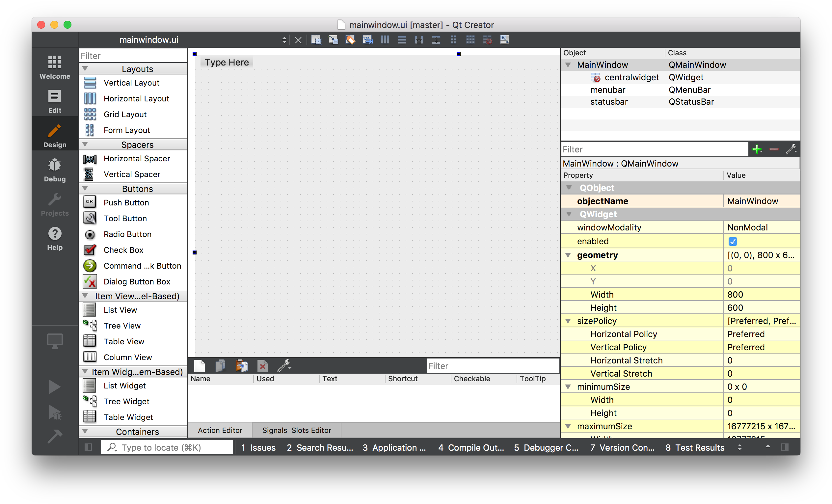Select the Radio Button widget entry

pos(127,234)
